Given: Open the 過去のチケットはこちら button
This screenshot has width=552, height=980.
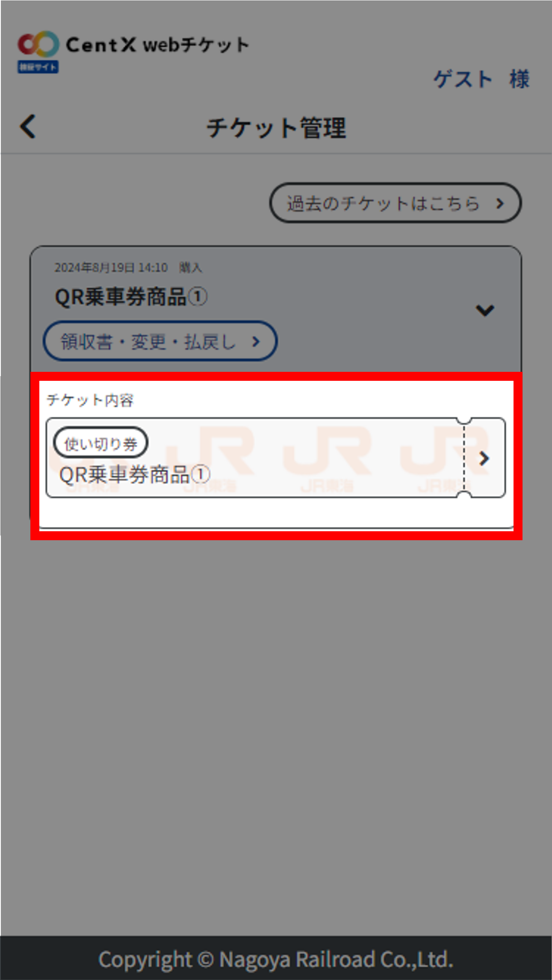Looking at the screenshot, I should coord(395,203).
